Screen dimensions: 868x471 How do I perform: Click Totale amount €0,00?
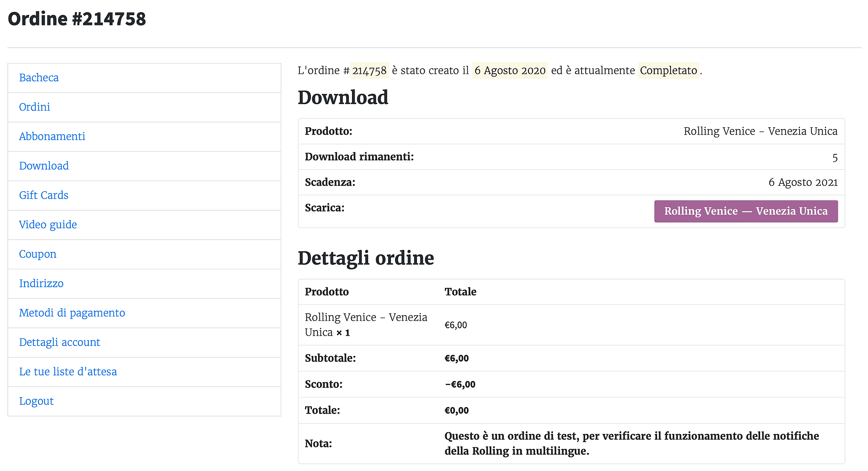click(457, 411)
